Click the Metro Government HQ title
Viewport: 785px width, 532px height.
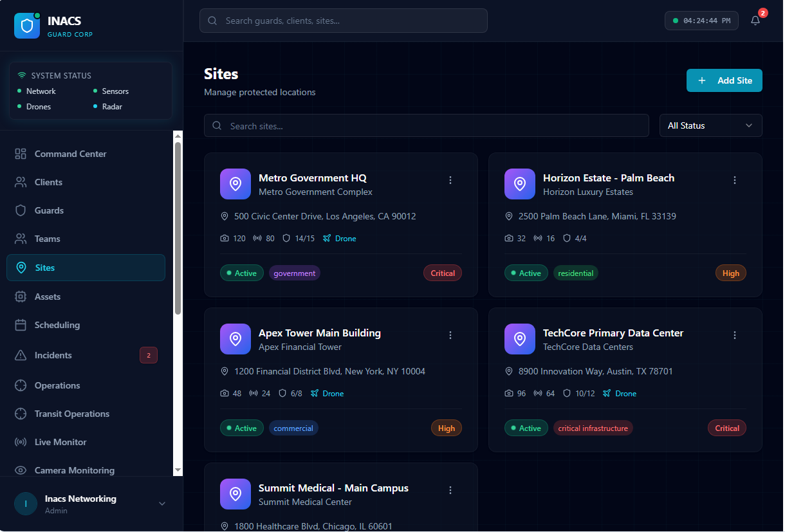click(313, 178)
